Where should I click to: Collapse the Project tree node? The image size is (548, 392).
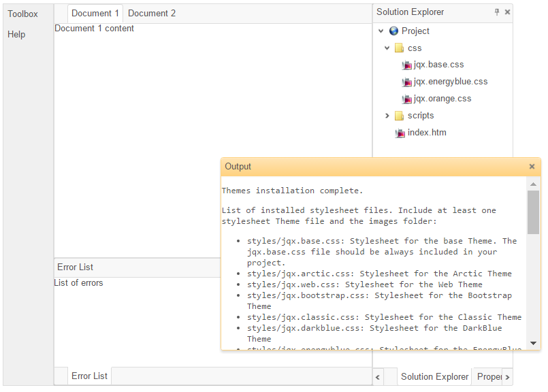(380, 31)
